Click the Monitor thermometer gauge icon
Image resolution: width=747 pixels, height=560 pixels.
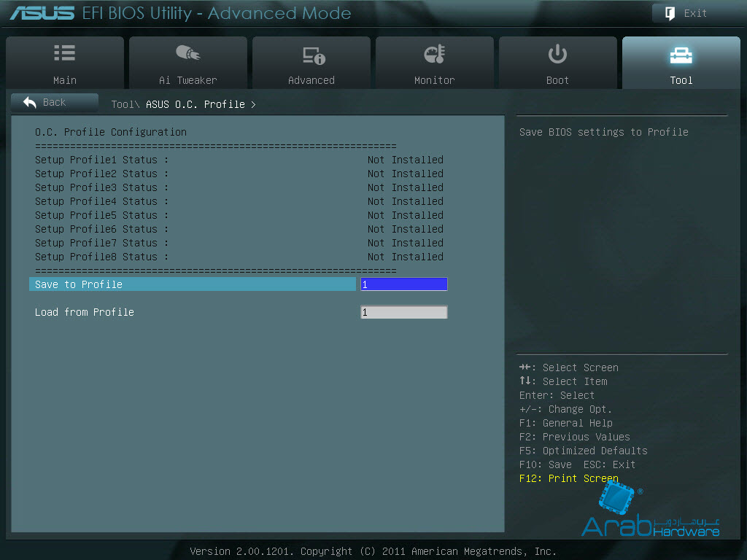point(435,54)
